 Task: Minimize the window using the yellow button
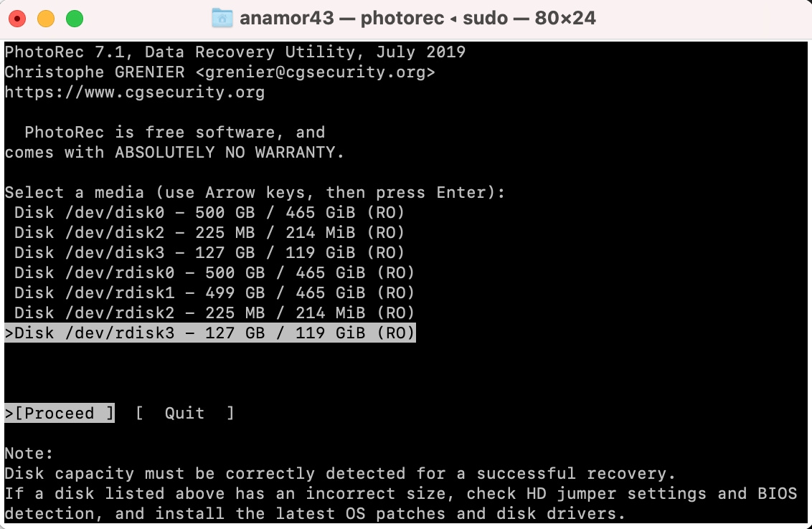(46, 19)
